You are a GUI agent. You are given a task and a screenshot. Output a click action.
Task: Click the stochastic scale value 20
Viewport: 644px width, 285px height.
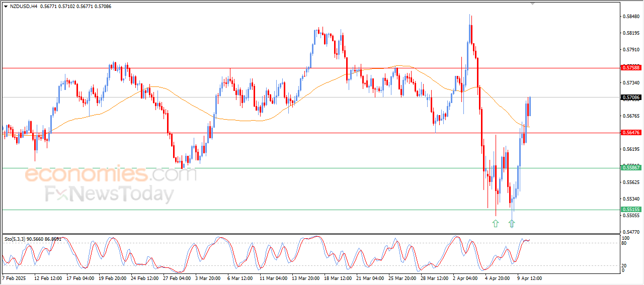[x=624, y=265]
